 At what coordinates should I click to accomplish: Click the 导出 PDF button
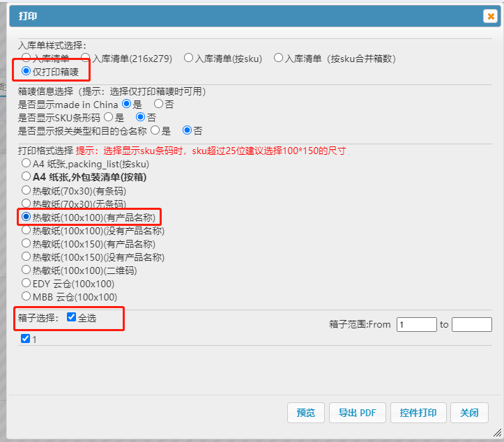(357, 413)
